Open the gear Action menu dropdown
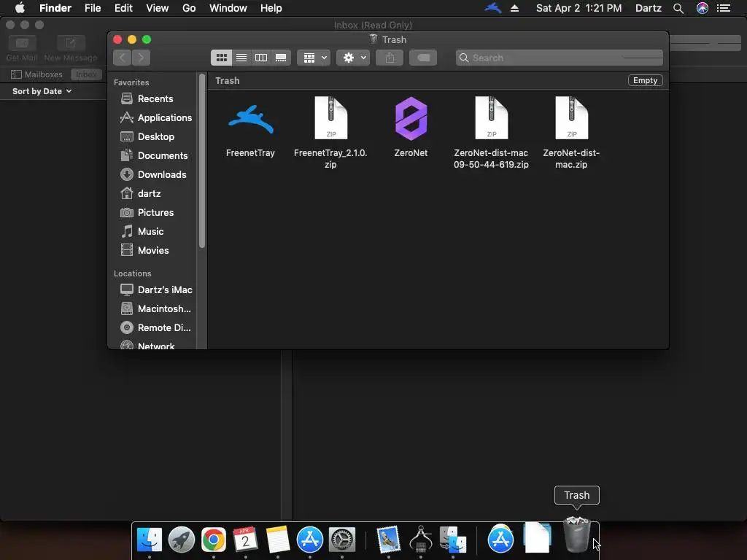Viewport: 747px width, 560px height. 353,58
